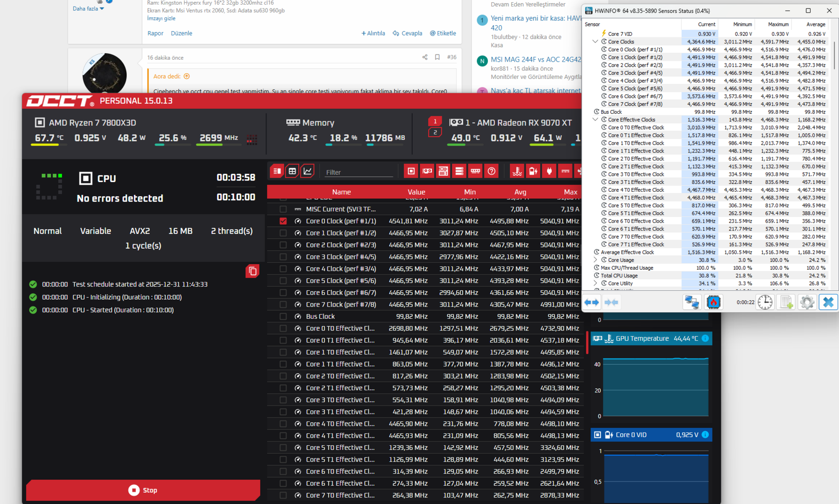The width and height of the screenshot is (839, 504).
Task: Copy the OCCT test log
Action: coord(252,271)
